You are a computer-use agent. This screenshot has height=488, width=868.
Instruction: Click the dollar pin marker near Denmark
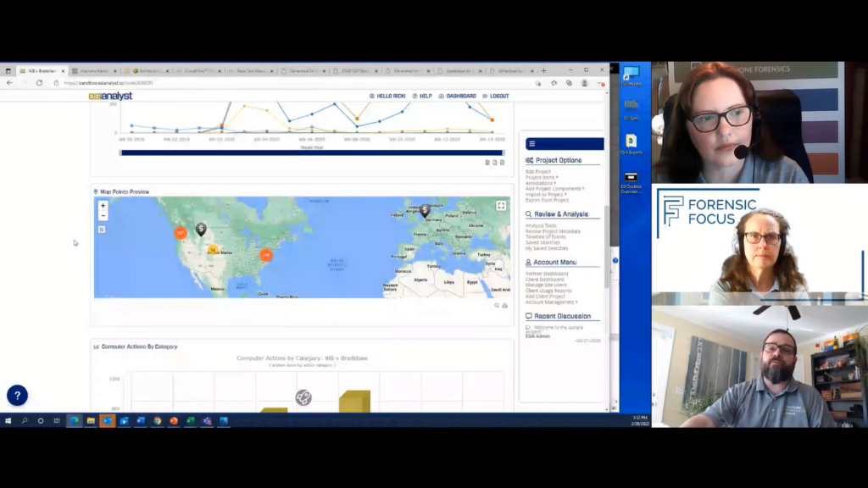tap(425, 210)
